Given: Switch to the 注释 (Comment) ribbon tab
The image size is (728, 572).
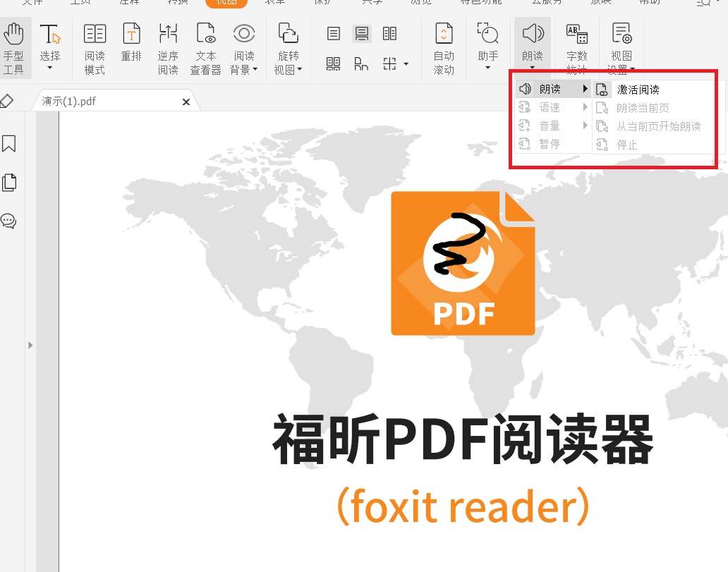Looking at the screenshot, I should pyautogui.click(x=128, y=3).
